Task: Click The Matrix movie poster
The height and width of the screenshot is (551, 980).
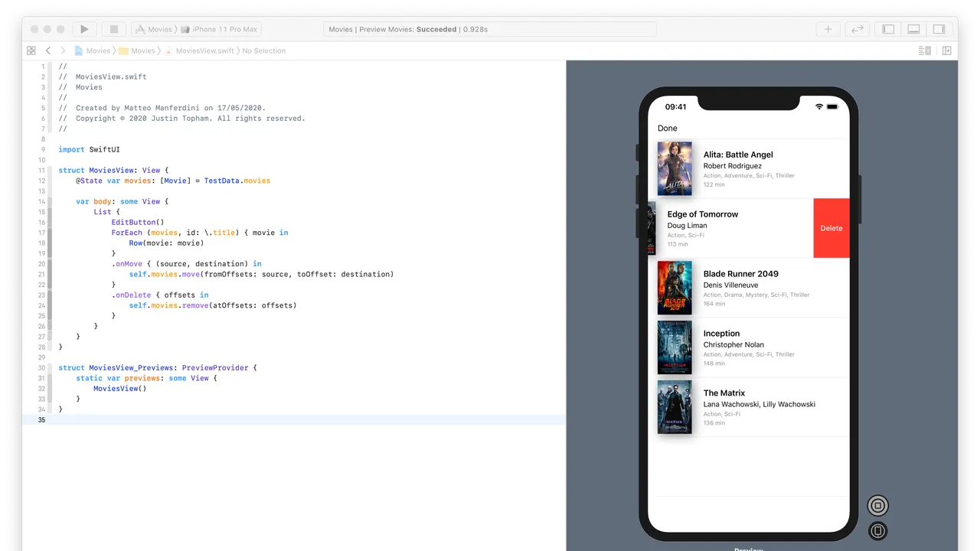Action: point(675,407)
